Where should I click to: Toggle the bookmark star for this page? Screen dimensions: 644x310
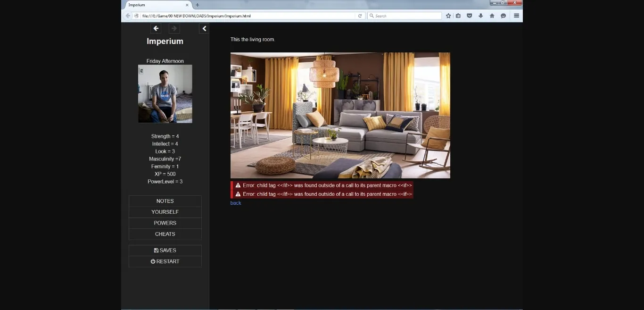click(x=448, y=16)
